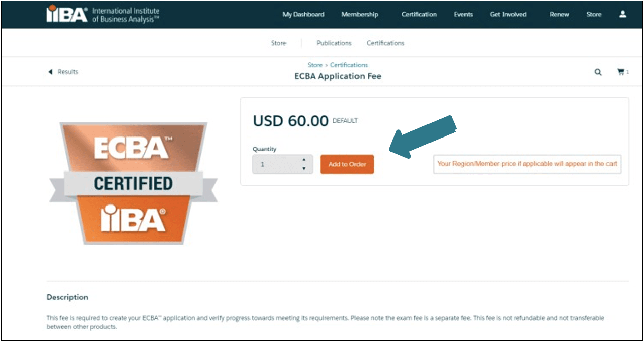Click the Add to Order button
The image size is (644, 342).
(347, 164)
